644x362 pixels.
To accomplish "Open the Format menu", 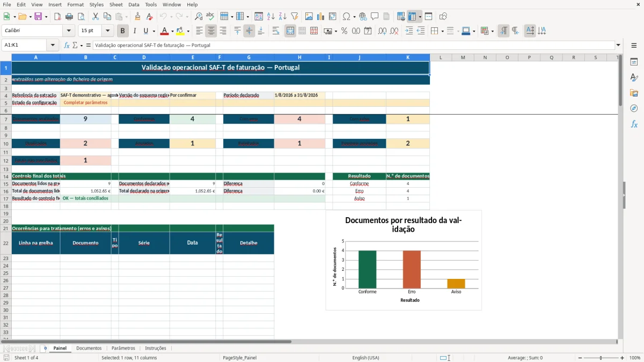I will [75, 4].
